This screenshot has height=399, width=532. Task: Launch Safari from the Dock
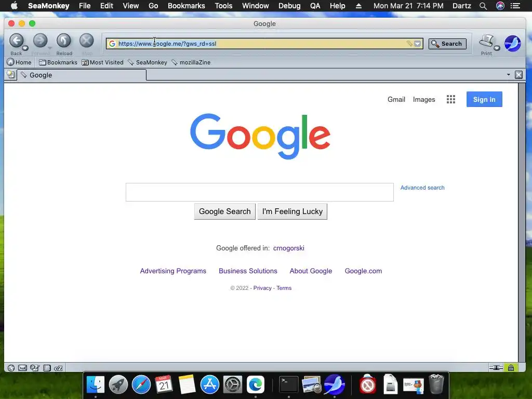tap(141, 384)
